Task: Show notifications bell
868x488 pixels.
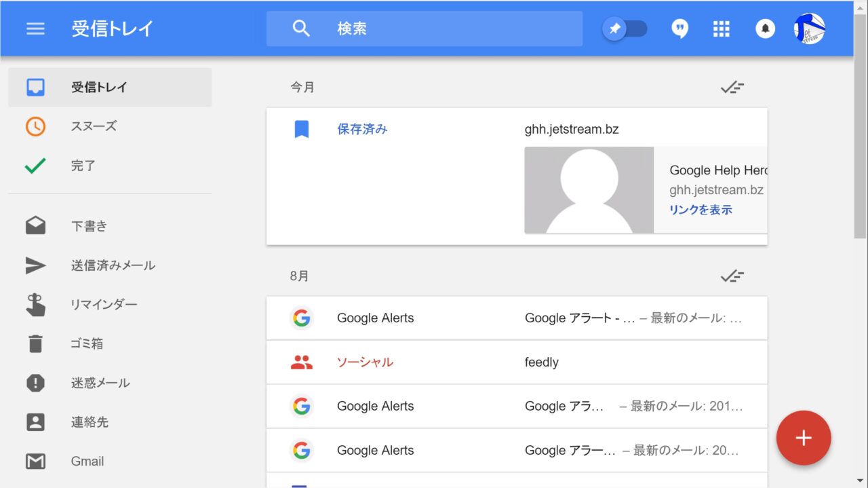Action: pyautogui.click(x=765, y=29)
